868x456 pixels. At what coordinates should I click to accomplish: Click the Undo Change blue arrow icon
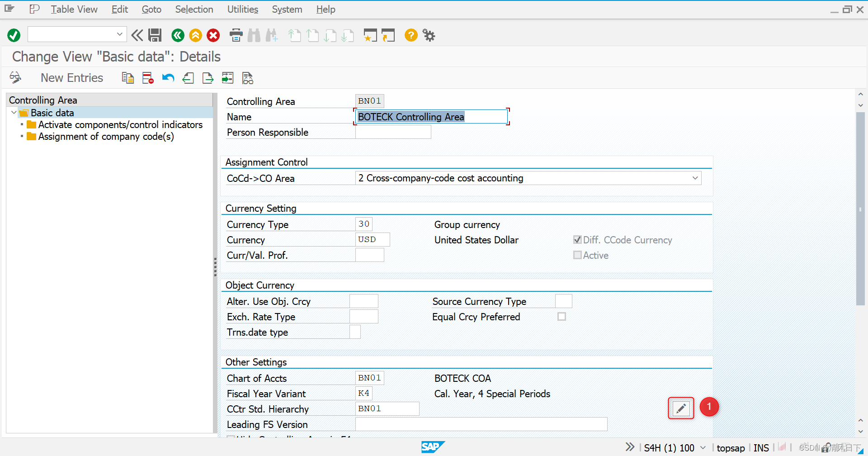(x=168, y=78)
